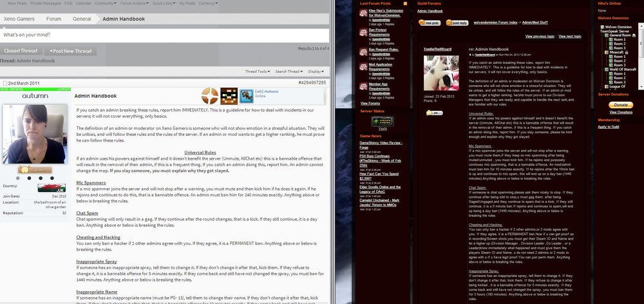Open the Camelot Unchained news link

click(x=378, y=202)
